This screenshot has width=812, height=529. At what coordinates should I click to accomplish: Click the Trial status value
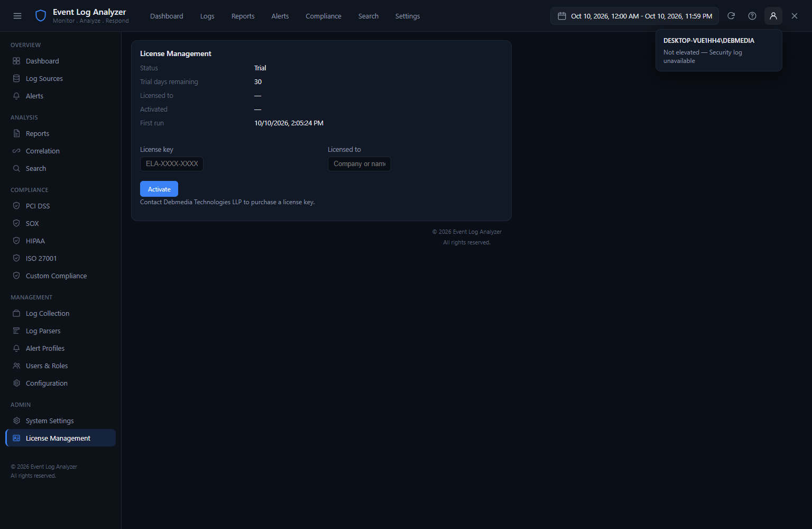pos(260,68)
